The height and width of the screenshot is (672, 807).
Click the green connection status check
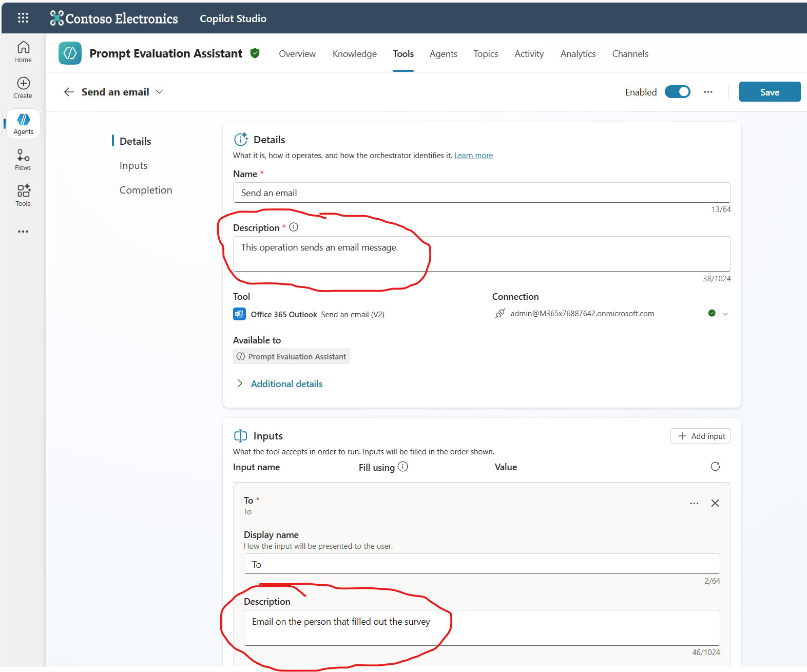712,313
